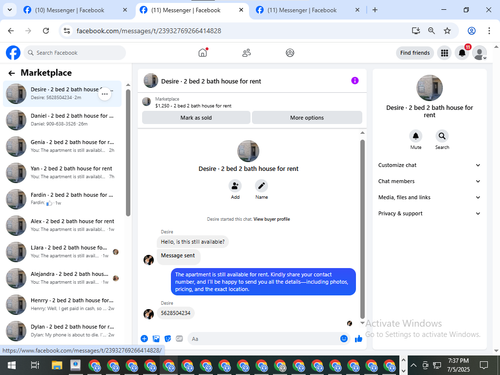Click Mark as sold button
Viewport: 500px width, 375px height.
(x=196, y=117)
